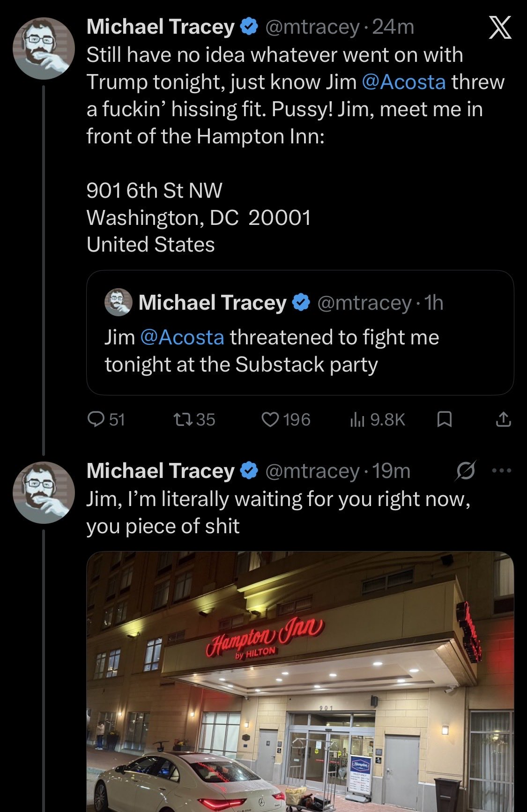Open the @mtracey handle on second tweet
The height and width of the screenshot is (812, 527).
point(312,471)
